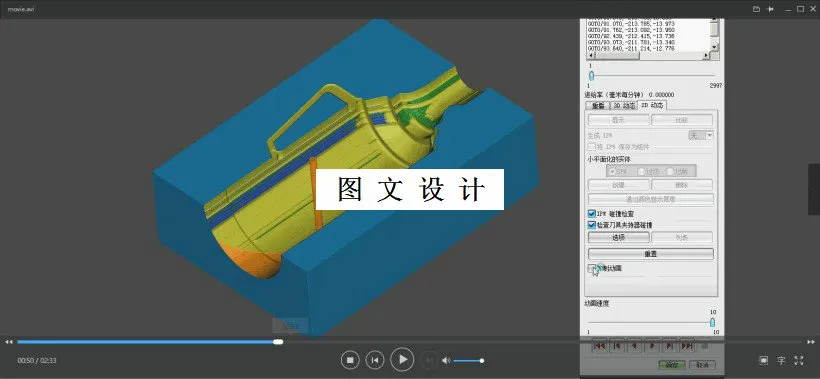Stop video playback
The image size is (820, 379).
click(x=350, y=360)
